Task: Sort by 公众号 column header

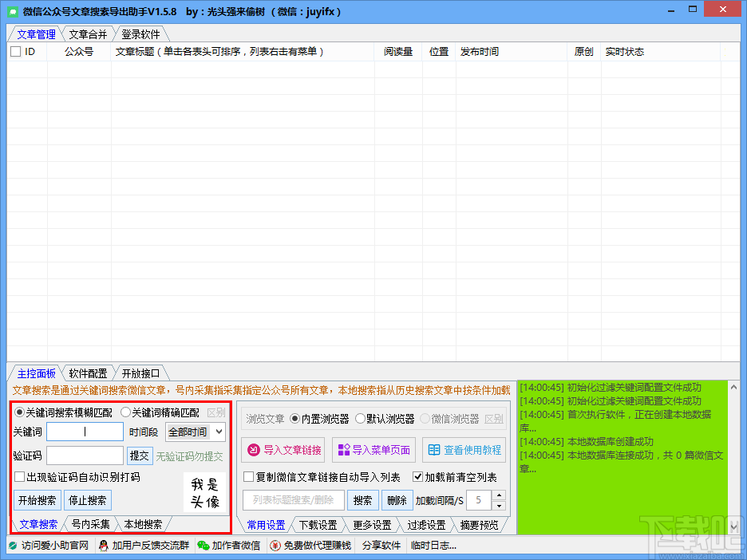Action: pyautogui.click(x=79, y=52)
